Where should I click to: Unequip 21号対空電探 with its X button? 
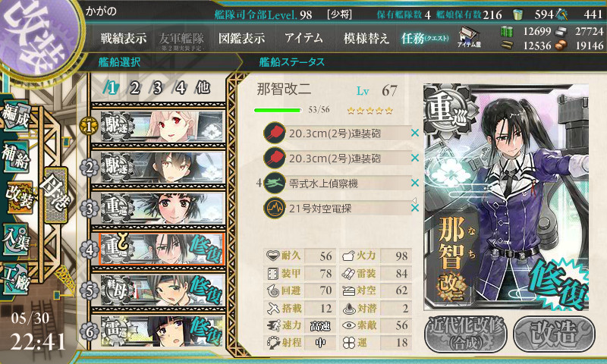[x=415, y=208]
